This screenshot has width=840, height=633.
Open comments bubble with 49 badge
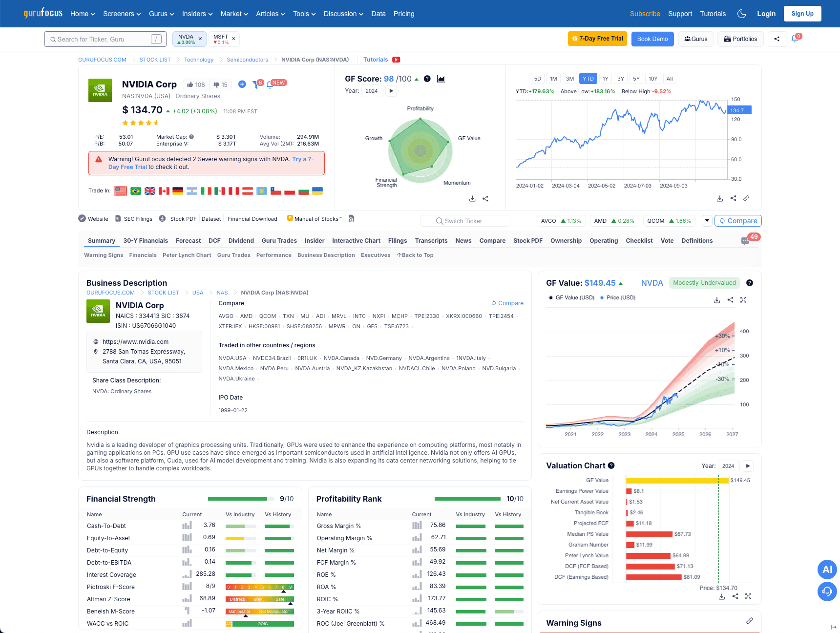click(745, 241)
